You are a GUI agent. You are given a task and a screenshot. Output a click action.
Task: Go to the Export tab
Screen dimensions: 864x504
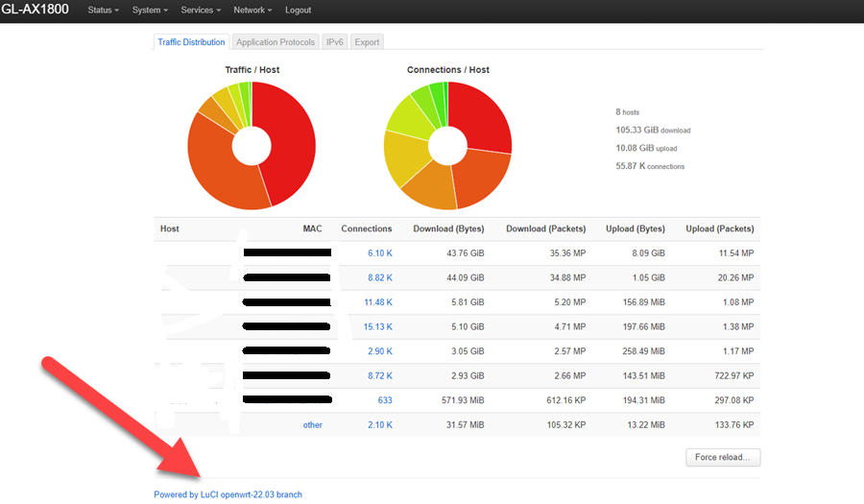[x=367, y=42]
